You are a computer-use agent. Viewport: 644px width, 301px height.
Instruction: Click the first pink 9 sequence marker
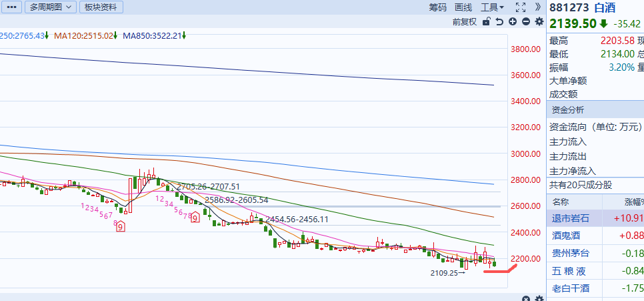tap(121, 226)
